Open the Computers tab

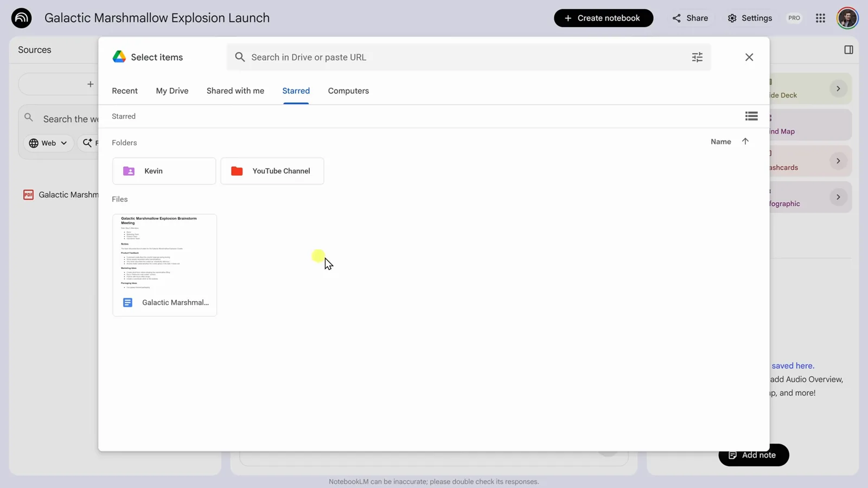pyautogui.click(x=348, y=91)
